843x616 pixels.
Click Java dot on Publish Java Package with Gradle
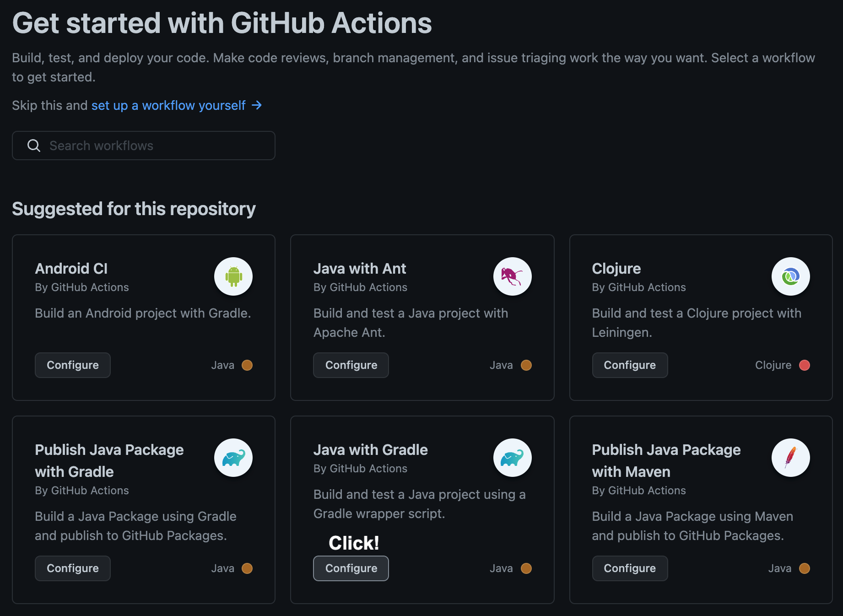click(247, 568)
